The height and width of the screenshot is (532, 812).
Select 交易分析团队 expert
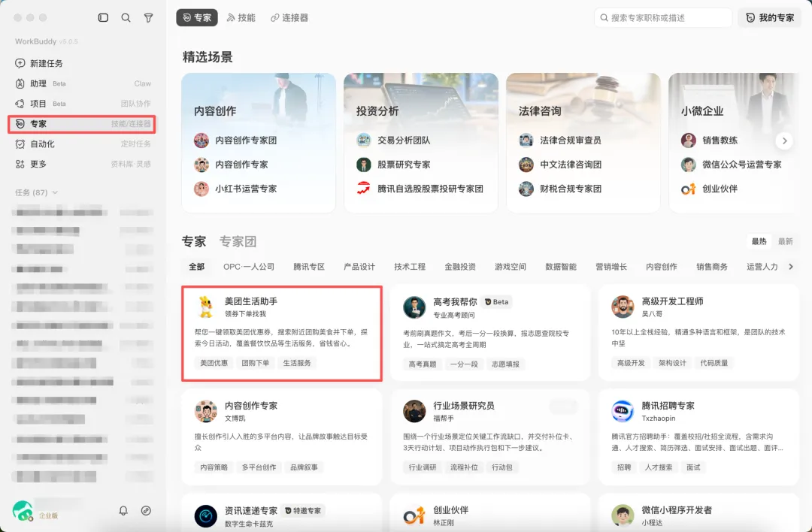coord(393,141)
